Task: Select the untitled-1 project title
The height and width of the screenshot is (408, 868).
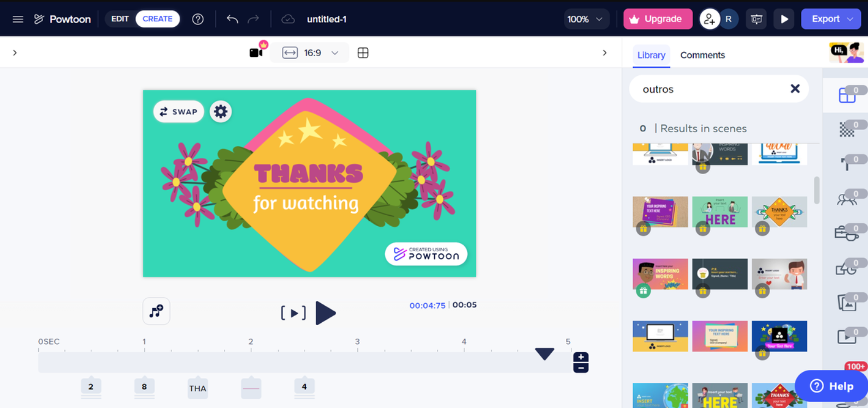Action: click(x=327, y=19)
